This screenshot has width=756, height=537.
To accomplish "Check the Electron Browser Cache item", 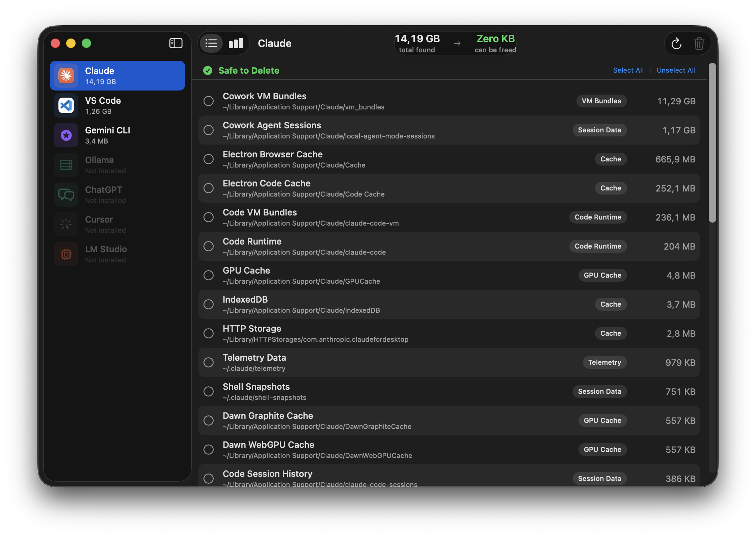I will (208, 159).
